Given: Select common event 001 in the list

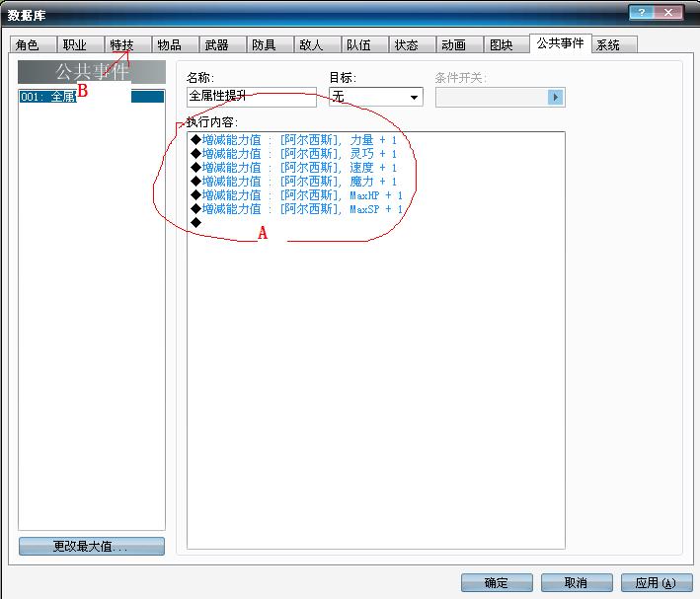Looking at the screenshot, I should pyautogui.click(x=92, y=97).
